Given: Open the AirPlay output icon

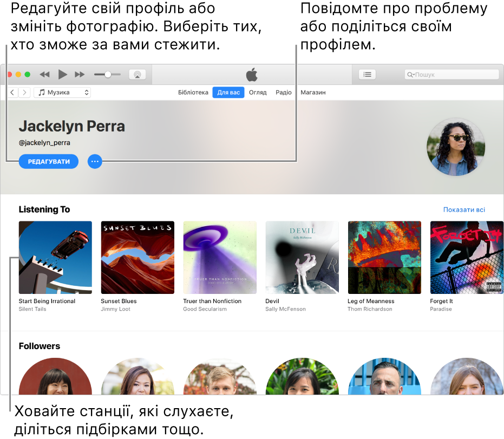Looking at the screenshot, I should tap(138, 75).
